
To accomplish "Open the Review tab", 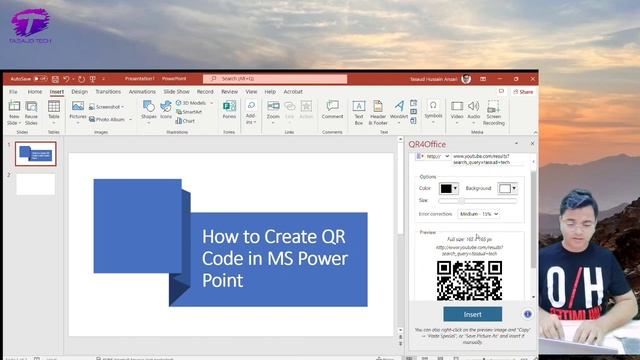I will point(229,92).
